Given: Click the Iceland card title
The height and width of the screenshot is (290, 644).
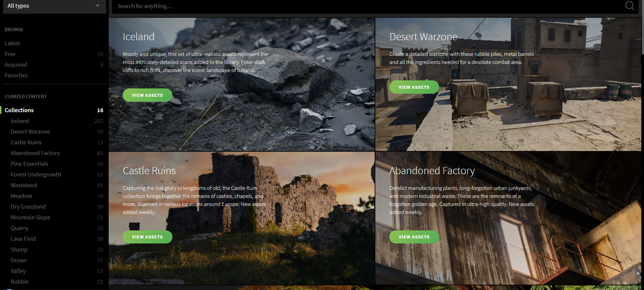Looking at the screenshot, I should [x=139, y=37].
